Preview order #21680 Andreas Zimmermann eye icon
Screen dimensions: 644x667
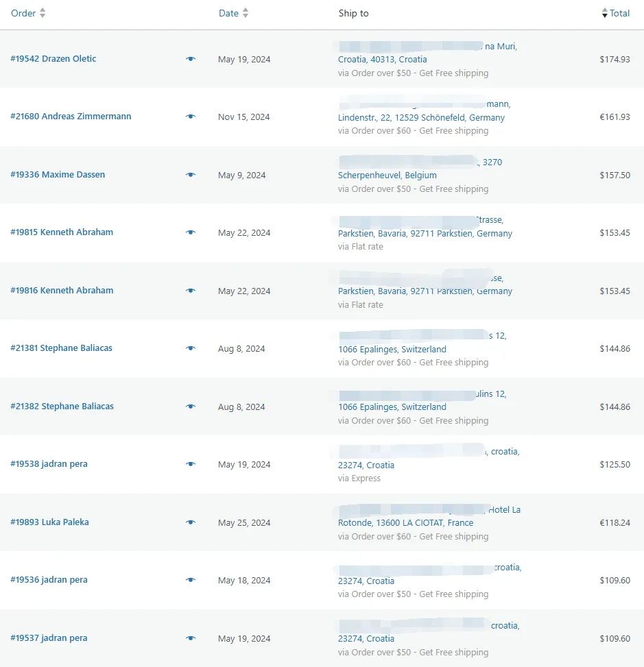[191, 117]
